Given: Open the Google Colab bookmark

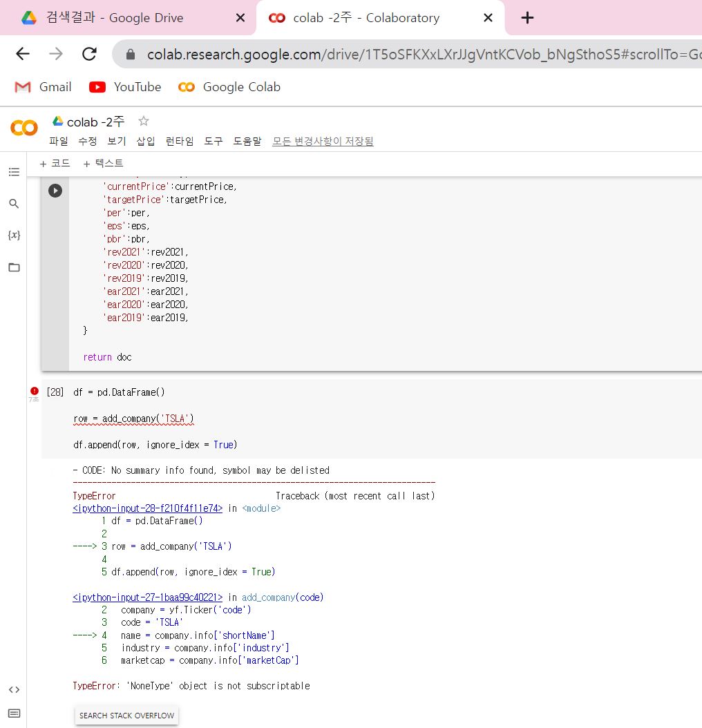Looking at the screenshot, I should (x=229, y=87).
